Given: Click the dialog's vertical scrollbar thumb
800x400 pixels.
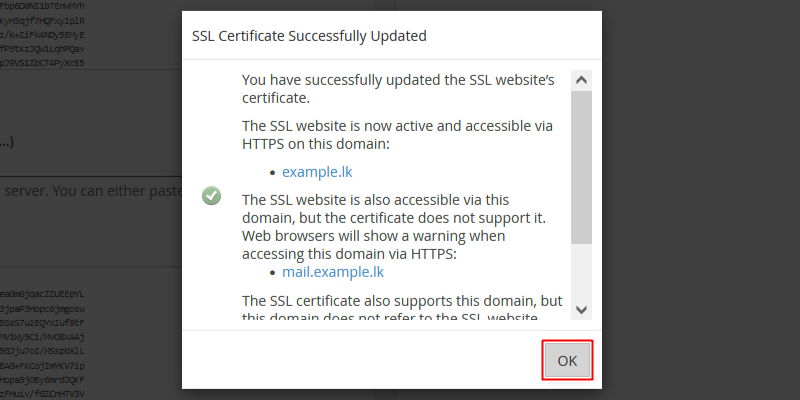Looking at the screenshot, I should [x=581, y=167].
